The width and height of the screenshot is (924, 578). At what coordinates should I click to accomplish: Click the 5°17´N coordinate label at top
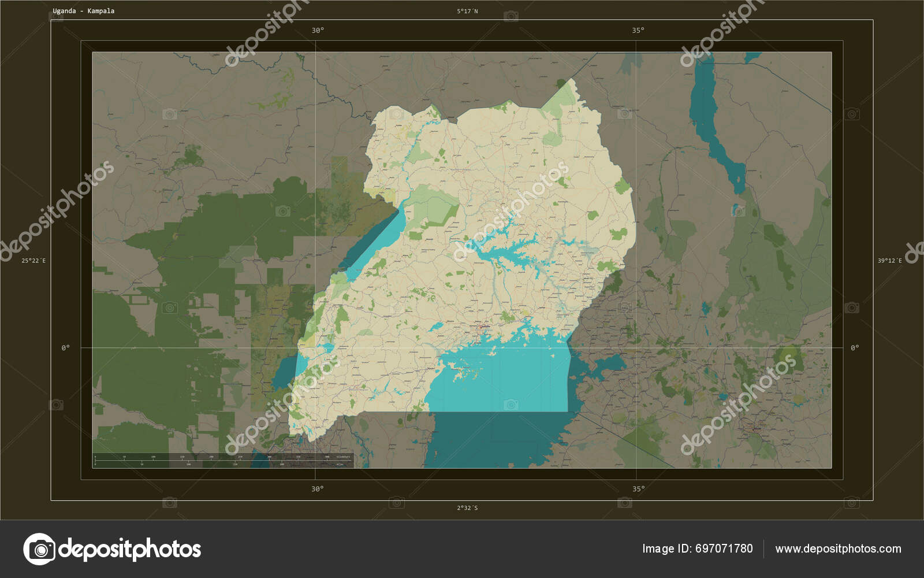pyautogui.click(x=465, y=10)
